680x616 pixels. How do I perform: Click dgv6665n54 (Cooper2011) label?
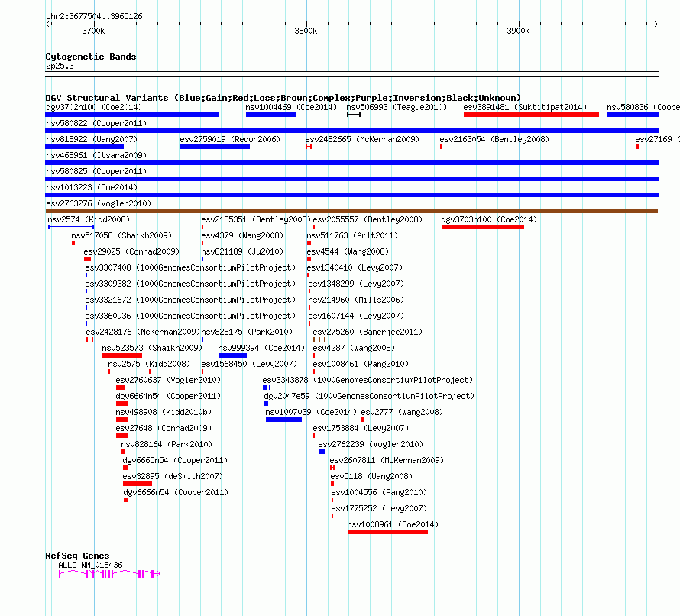click(175, 460)
